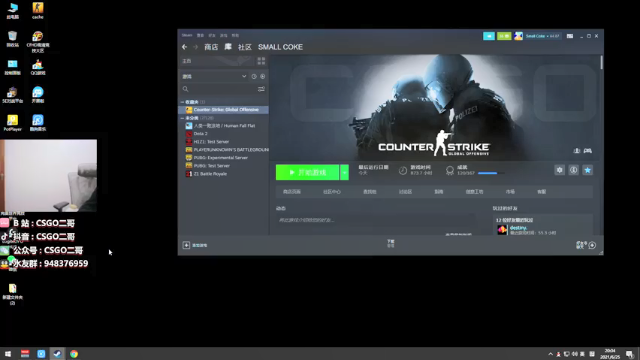Image resolution: width=640 pixels, height=360 pixels.
Task: Open the CS:GO community hub link
Action: pos(332,191)
